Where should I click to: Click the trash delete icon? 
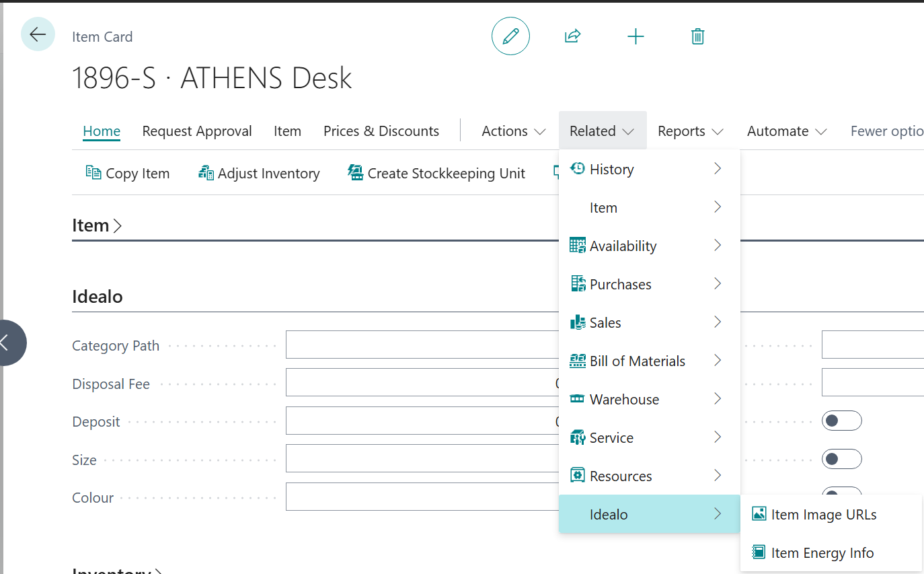click(697, 36)
